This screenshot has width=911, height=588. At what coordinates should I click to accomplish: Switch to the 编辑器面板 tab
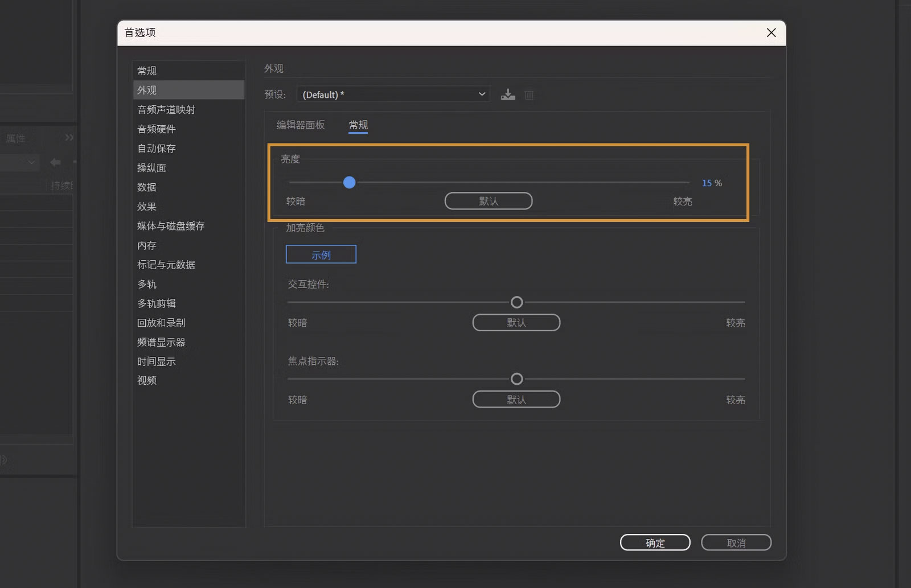coord(301,125)
